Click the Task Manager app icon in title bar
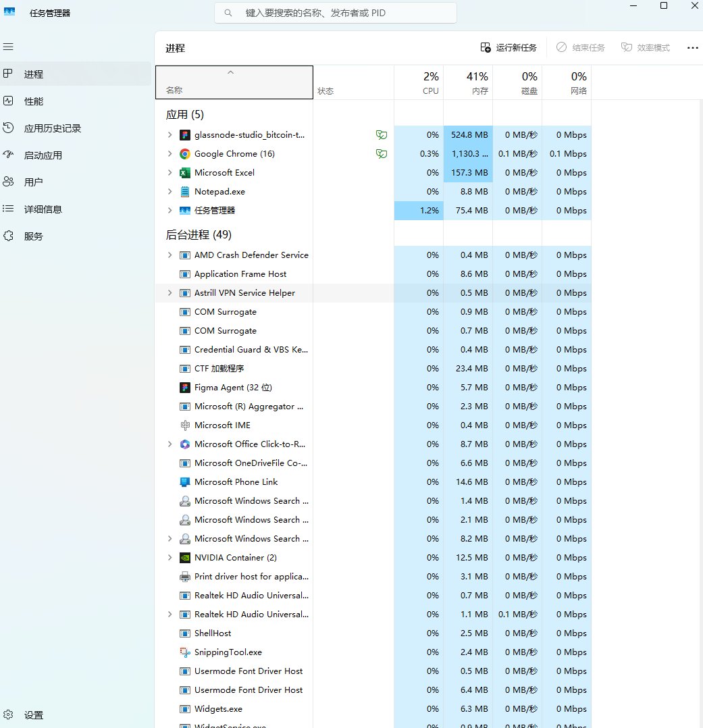Screen dimensions: 703x728 (x=9, y=12)
